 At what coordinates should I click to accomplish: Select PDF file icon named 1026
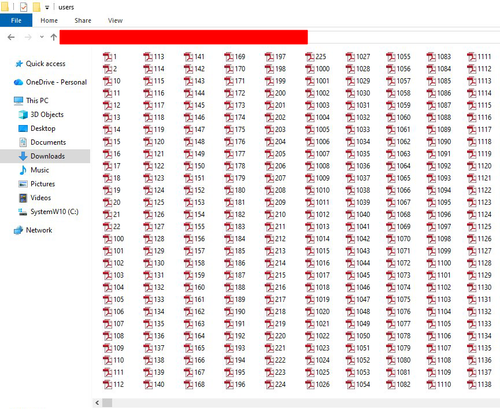[x=310, y=384]
